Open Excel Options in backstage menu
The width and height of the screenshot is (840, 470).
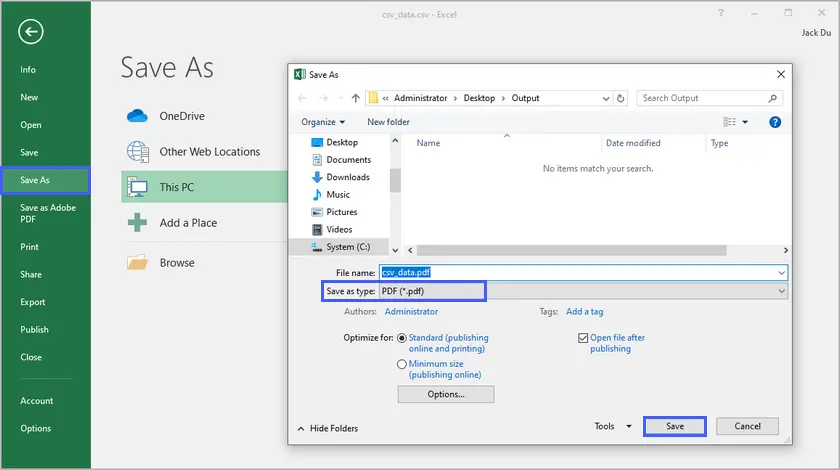[35, 428]
